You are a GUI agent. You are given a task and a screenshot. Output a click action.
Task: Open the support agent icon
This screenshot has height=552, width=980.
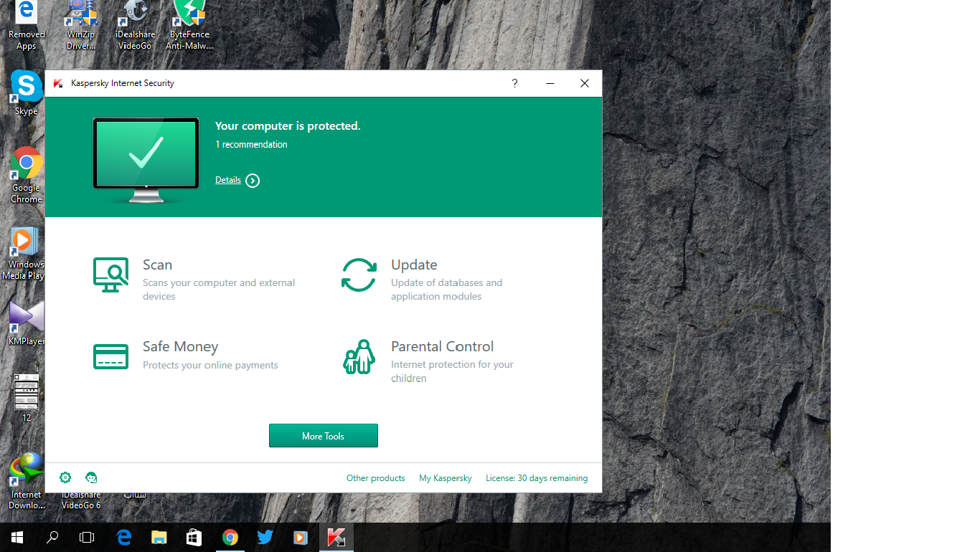click(91, 477)
